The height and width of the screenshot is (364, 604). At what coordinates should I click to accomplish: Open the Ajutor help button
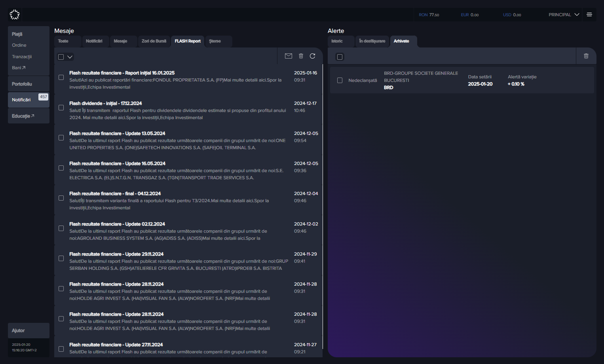[x=28, y=330]
